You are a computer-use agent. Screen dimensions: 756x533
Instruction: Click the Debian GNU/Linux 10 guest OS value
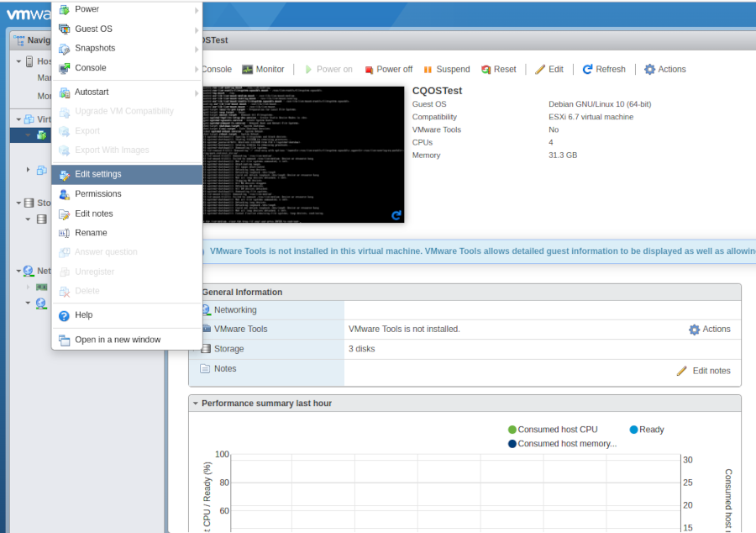600,104
